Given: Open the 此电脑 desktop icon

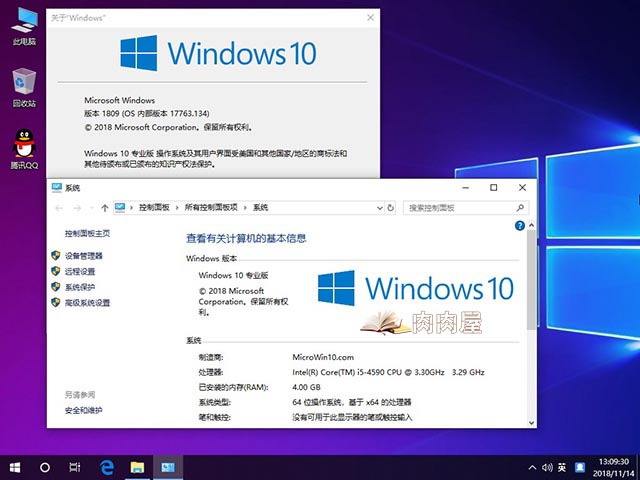Looking at the screenshot, I should tap(24, 25).
